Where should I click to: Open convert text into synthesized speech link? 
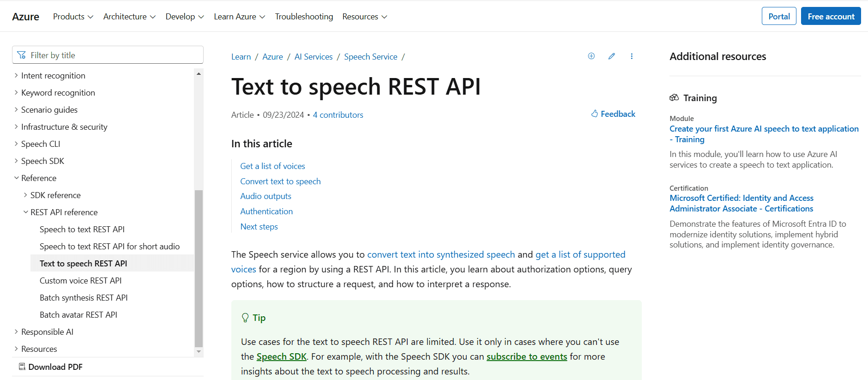click(x=441, y=254)
